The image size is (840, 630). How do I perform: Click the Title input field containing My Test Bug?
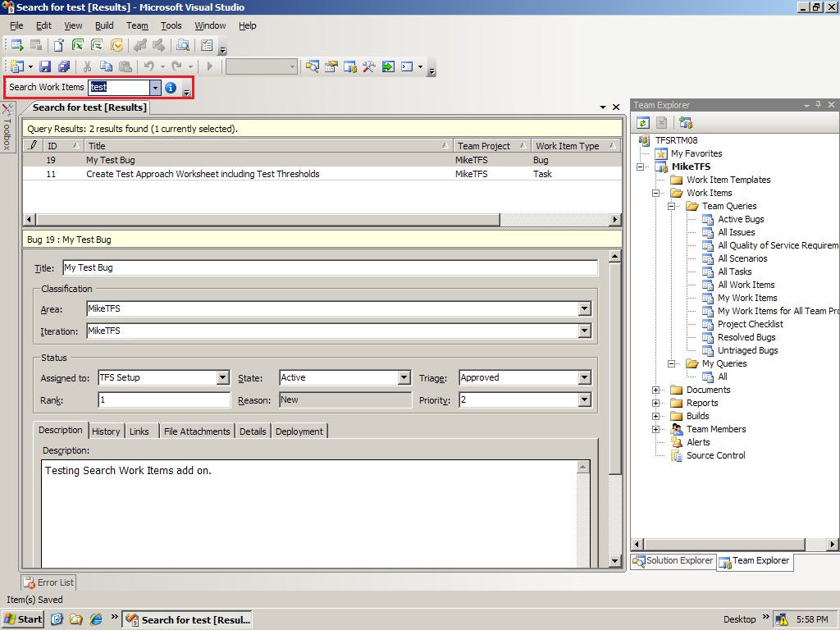pos(330,268)
